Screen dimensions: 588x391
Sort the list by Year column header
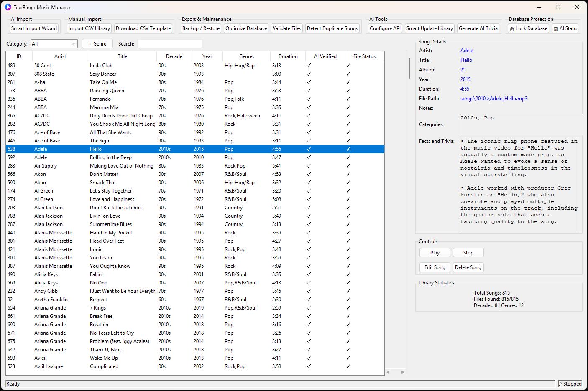tap(207, 56)
